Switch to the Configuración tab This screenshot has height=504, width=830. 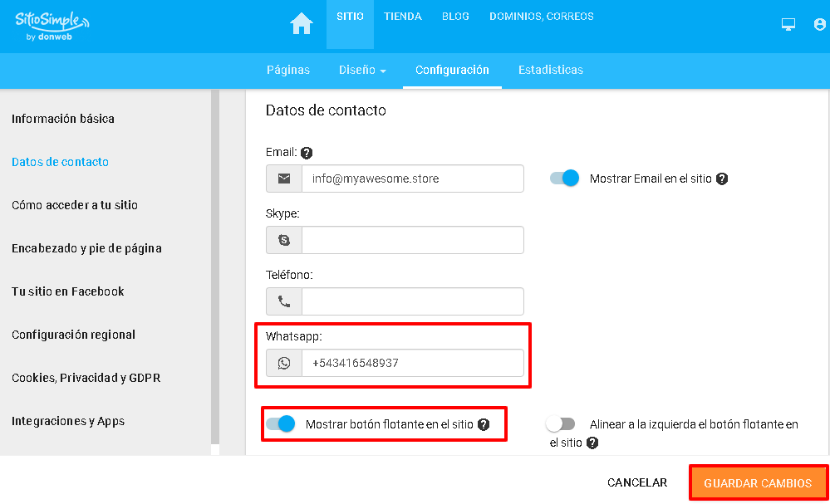tap(452, 70)
